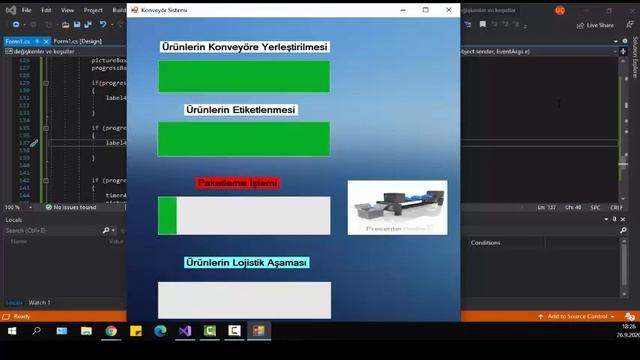The height and width of the screenshot is (360, 640).
Task: Open the Undo history dropdown arrow
Action: pyautogui.click(x=112, y=25)
